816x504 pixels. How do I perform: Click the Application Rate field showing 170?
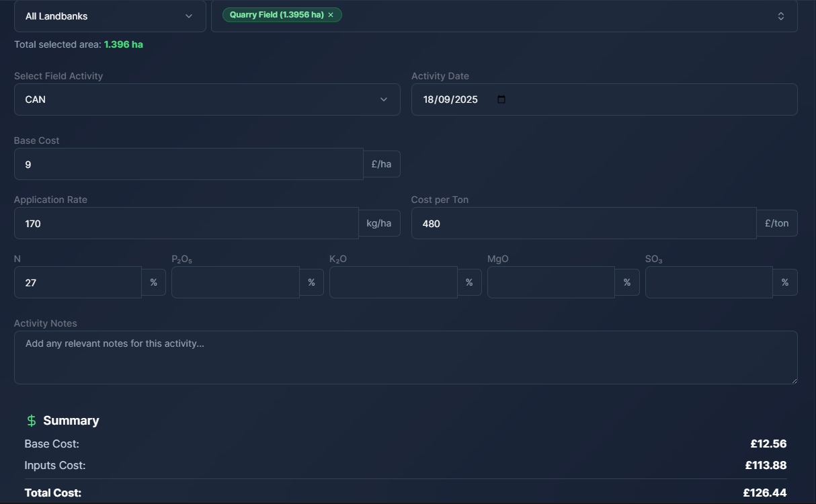186,222
